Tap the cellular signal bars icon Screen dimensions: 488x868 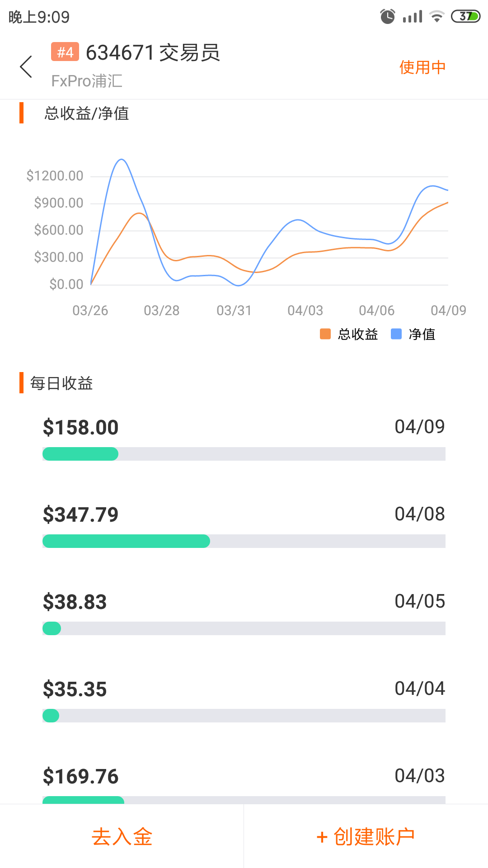point(412,17)
